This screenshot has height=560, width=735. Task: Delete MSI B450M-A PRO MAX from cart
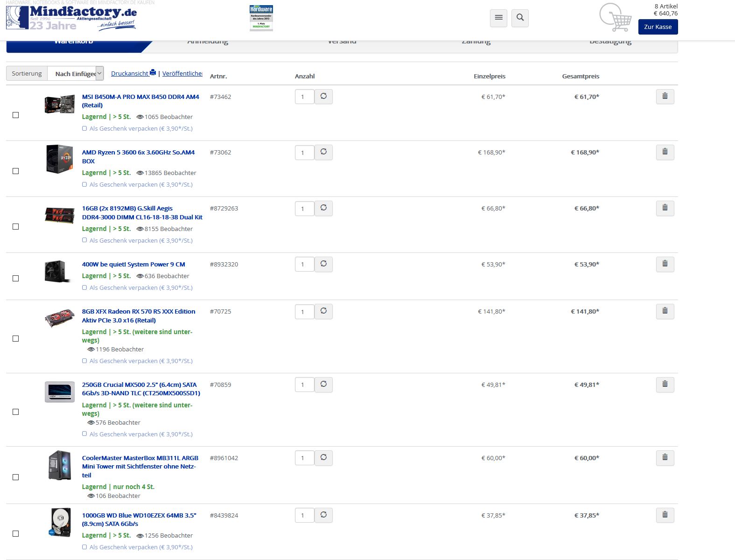coord(665,97)
